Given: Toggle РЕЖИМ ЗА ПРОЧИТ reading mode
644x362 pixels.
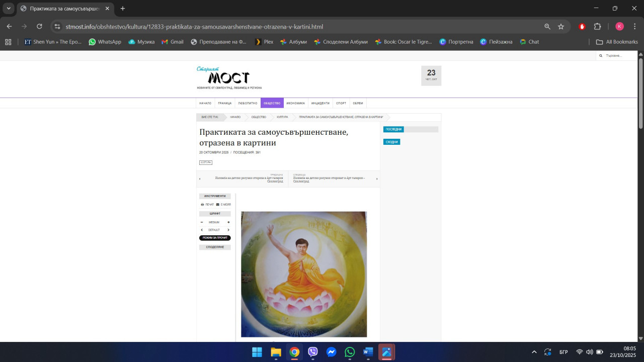Looking at the screenshot, I should [215, 238].
